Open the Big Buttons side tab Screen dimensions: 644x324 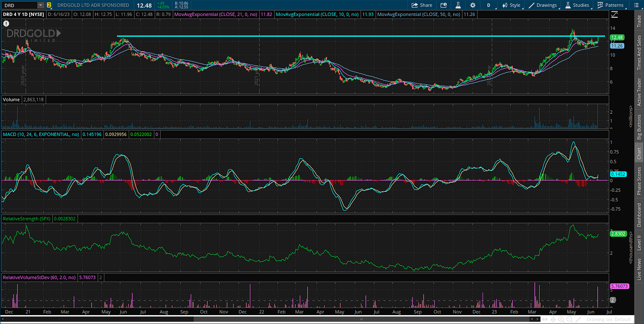[x=639, y=127]
